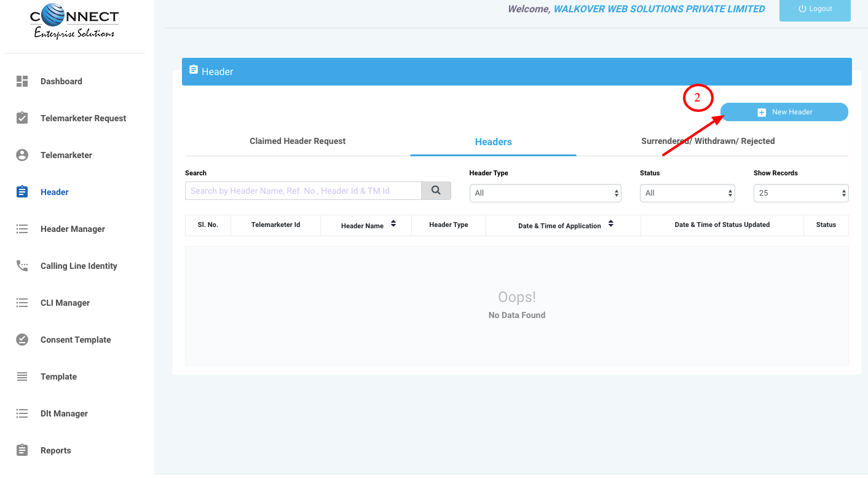Click the Telemarketer person icon
The height and width of the screenshot is (478, 868).
click(x=22, y=155)
